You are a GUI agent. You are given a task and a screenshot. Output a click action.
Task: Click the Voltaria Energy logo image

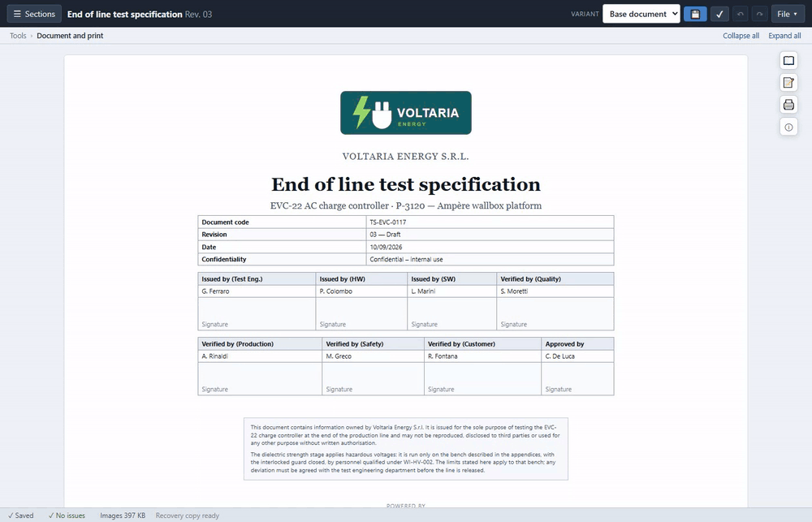click(x=406, y=113)
